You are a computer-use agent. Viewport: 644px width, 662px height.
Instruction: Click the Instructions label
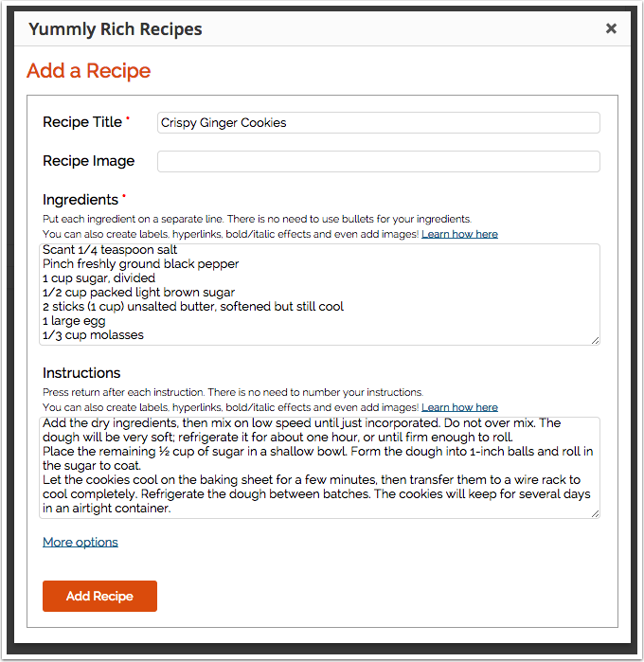pos(81,373)
